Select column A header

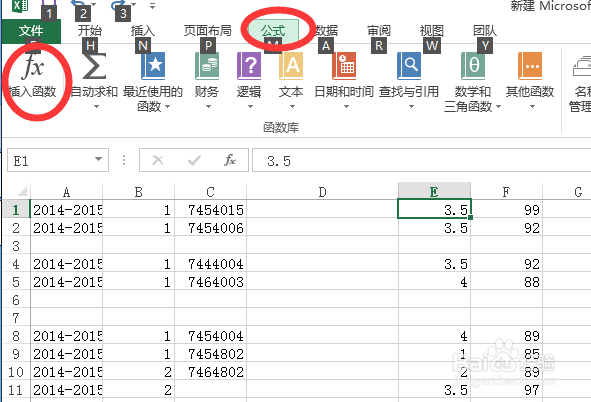[66, 192]
